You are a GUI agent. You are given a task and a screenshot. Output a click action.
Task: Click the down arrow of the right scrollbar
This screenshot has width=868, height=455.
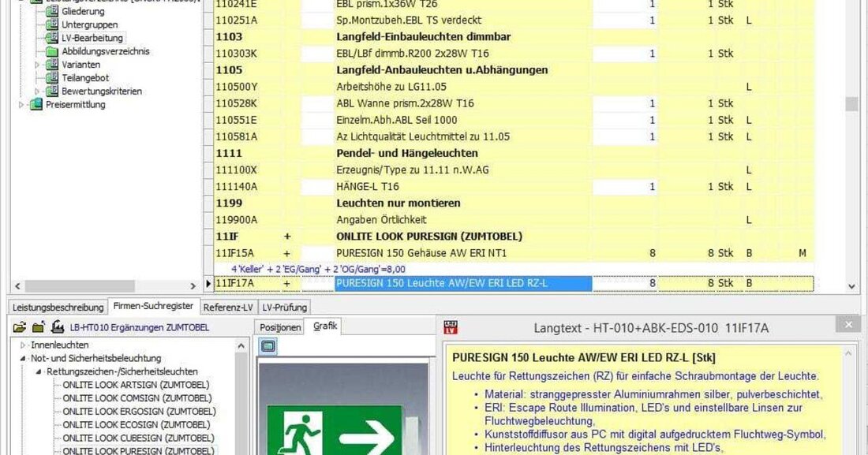tap(851, 287)
